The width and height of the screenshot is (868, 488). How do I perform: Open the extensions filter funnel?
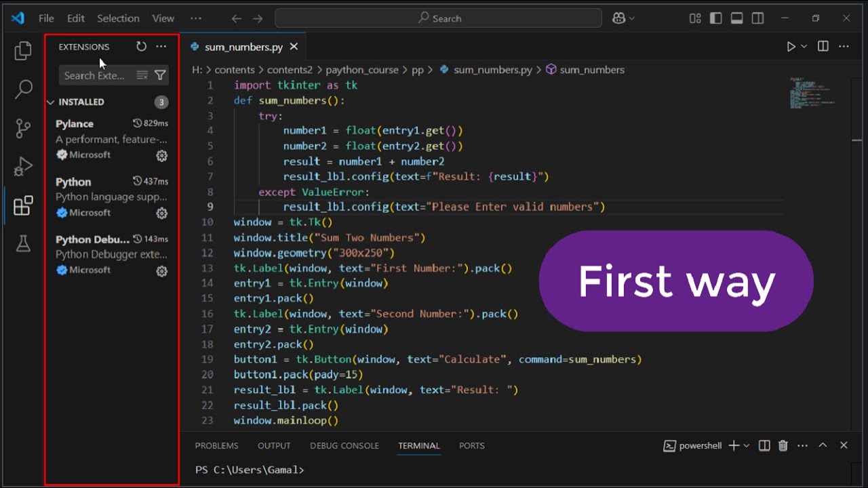[160, 75]
